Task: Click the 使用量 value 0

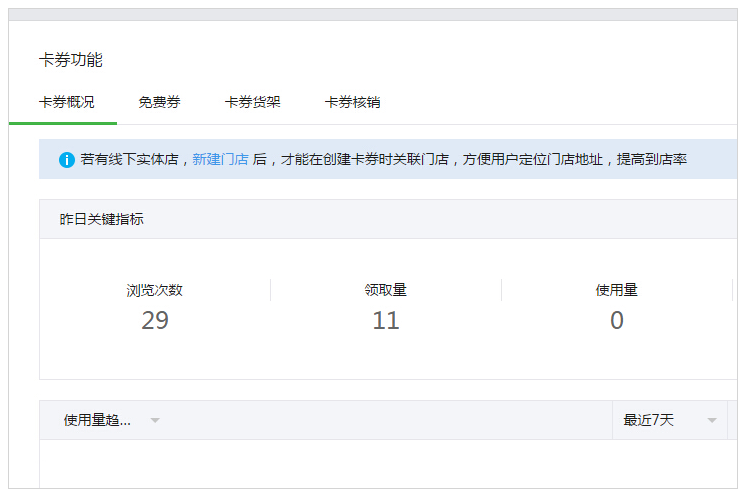Action: pos(617,320)
